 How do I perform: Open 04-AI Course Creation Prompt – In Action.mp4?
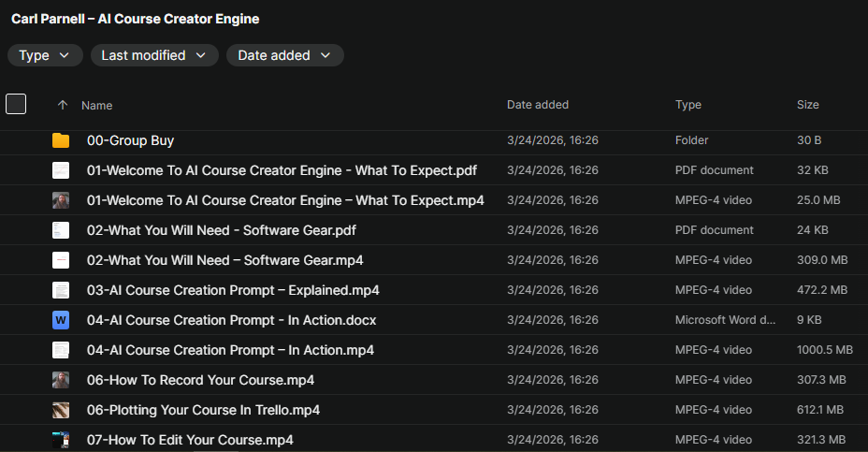pyautogui.click(x=230, y=350)
